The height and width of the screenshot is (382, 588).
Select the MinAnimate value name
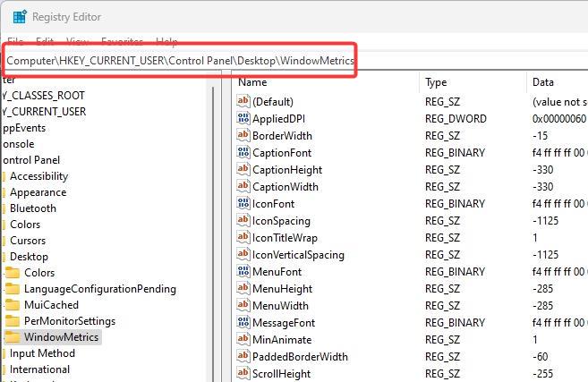point(282,340)
